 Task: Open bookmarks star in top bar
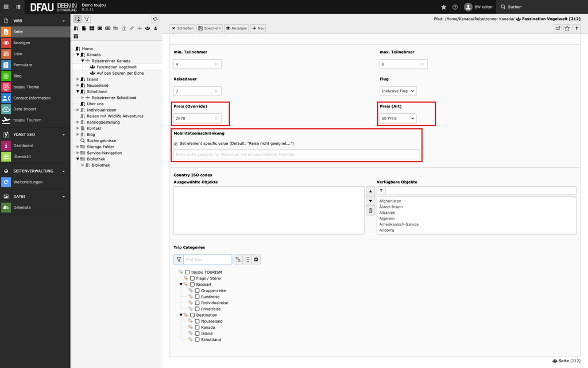pyautogui.click(x=443, y=7)
